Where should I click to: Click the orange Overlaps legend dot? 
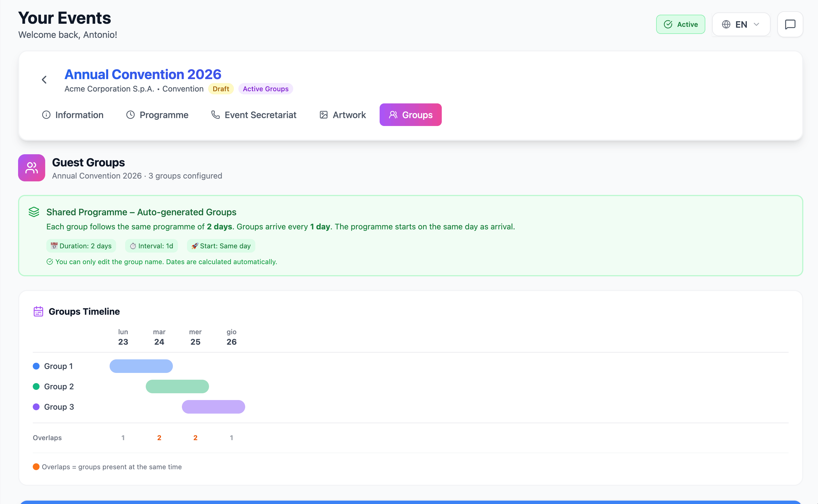36,467
